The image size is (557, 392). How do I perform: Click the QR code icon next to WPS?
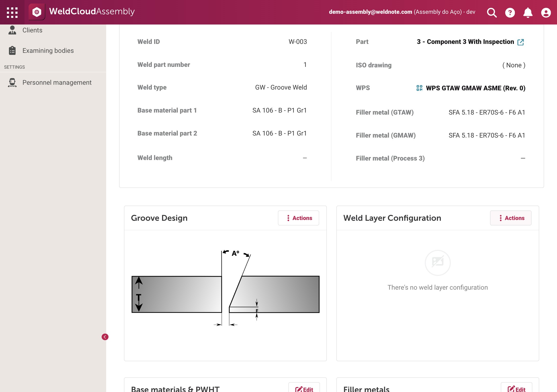(x=419, y=88)
